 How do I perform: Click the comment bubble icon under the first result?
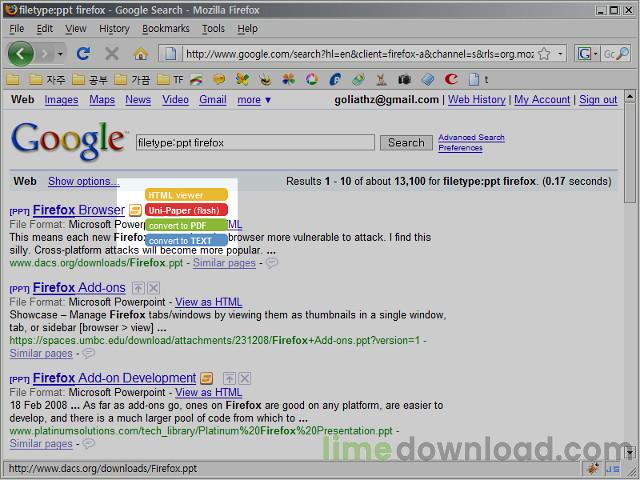[271, 263]
